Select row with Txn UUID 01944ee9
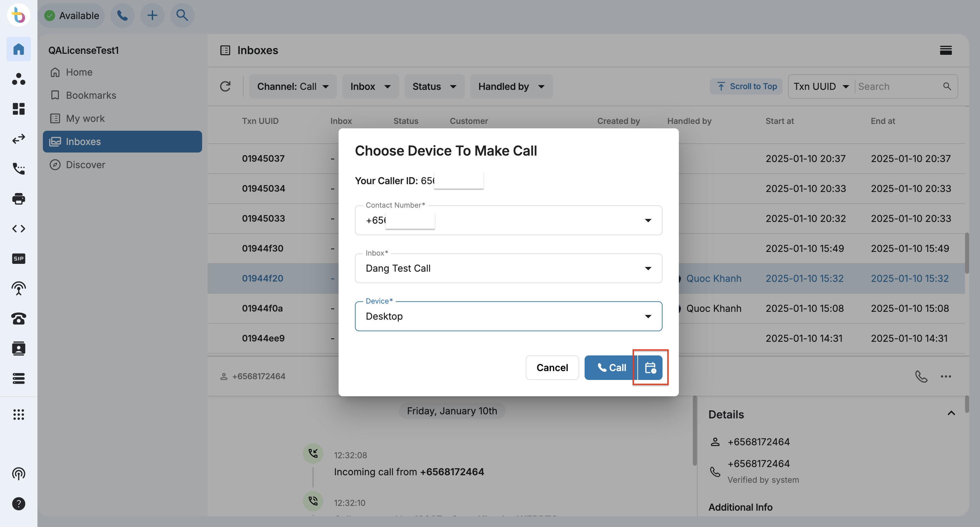 pyautogui.click(x=586, y=338)
